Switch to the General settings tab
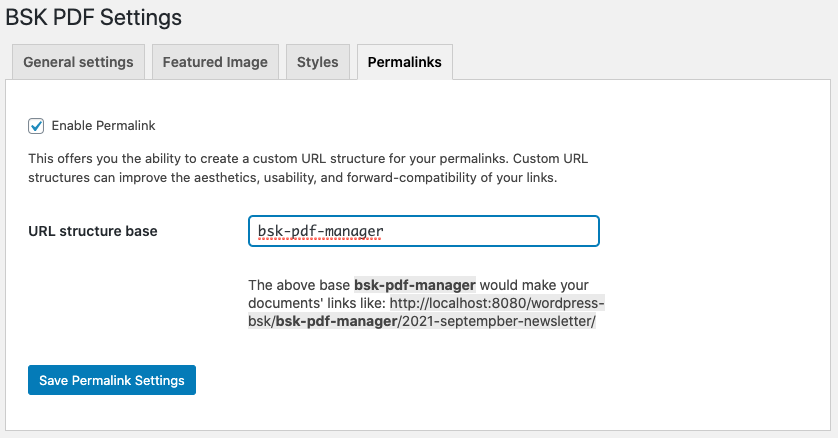This screenshot has width=838, height=438. point(78,62)
